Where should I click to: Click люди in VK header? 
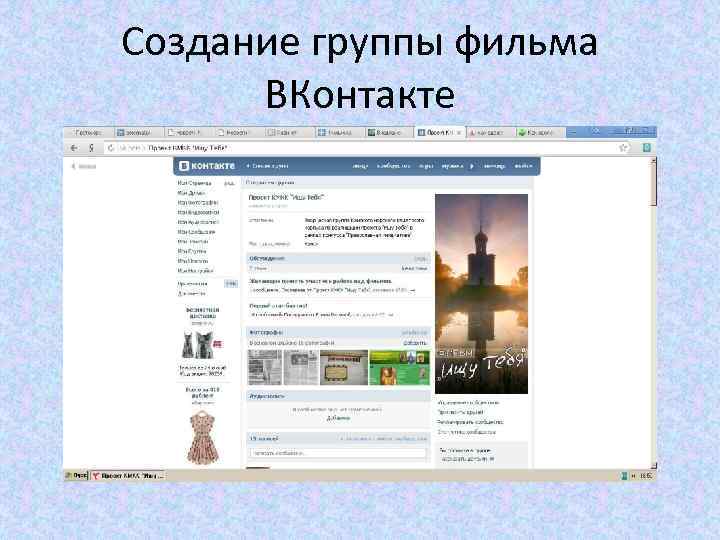360,166
